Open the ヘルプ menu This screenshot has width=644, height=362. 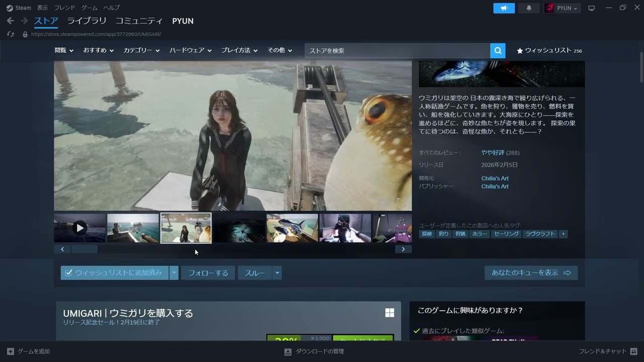[x=111, y=8]
